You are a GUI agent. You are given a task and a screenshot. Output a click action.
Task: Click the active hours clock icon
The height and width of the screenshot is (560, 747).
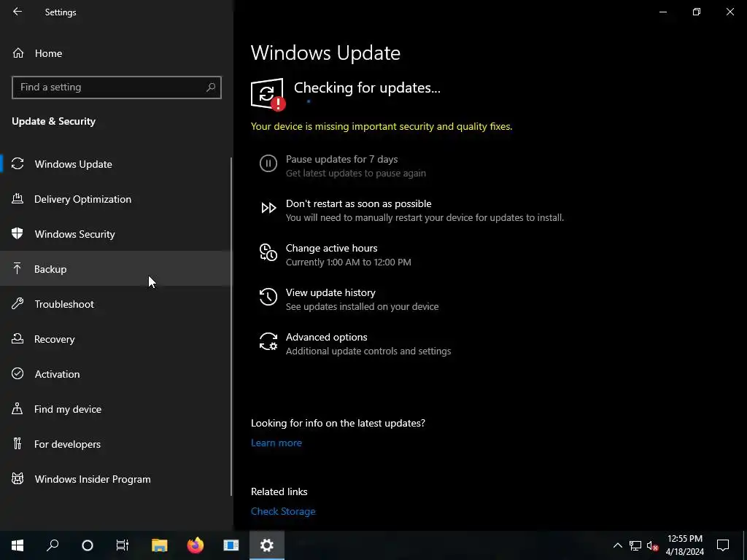tap(268, 252)
